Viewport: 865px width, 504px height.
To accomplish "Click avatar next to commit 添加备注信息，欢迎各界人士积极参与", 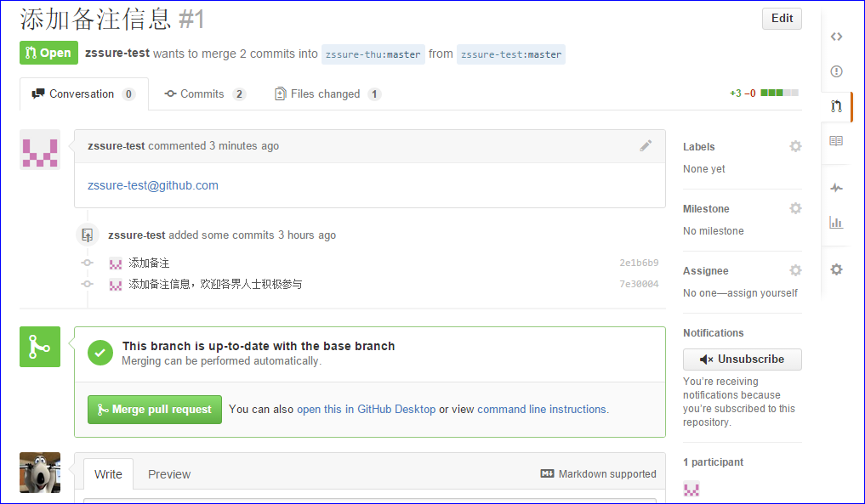I will point(116,285).
